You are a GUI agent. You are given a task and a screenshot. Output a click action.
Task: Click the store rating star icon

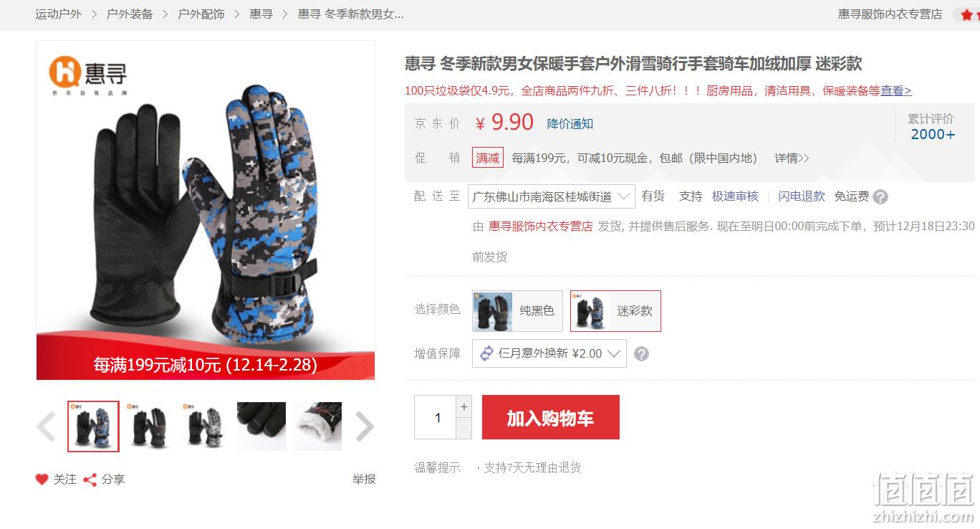tap(967, 14)
